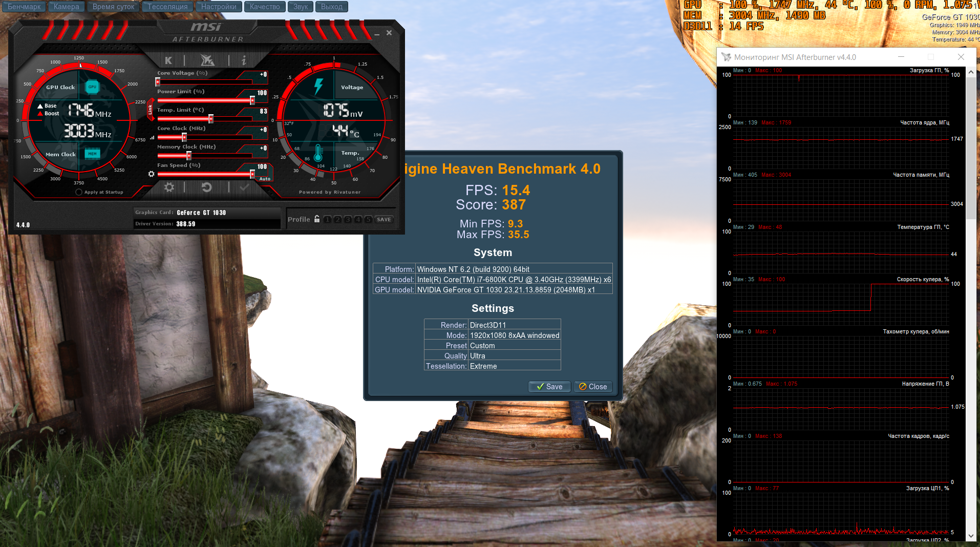This screenshot has width=980, height=547.
Task: Click the Частота ядра, МГц graph label
Action: click(x=925, y=123)
